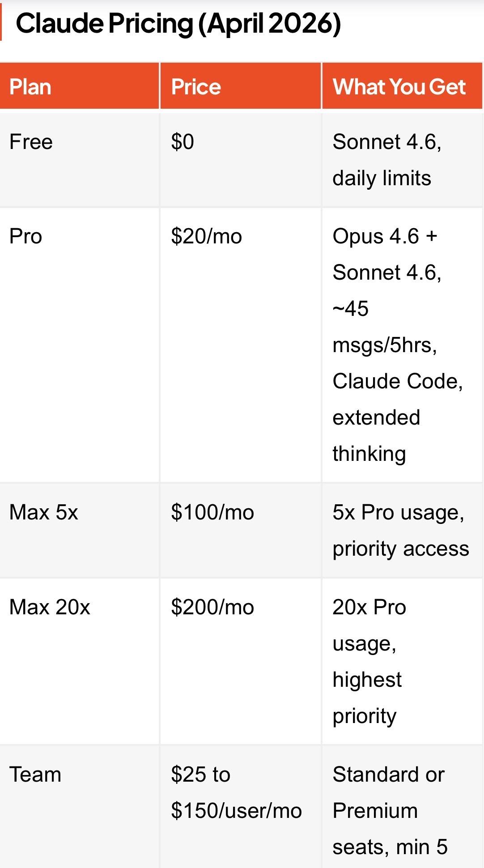
Task: Click the What You Get column header
Action: (399, 87)
